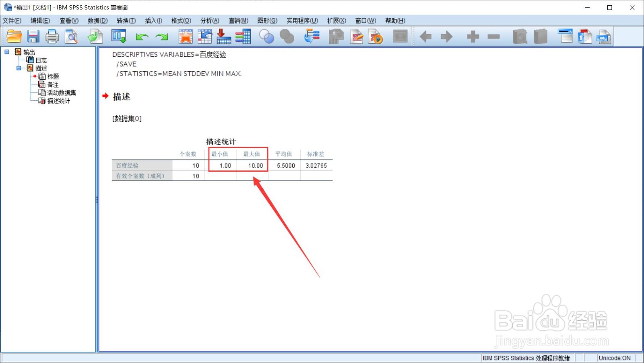Click the [数据集0] label

tap(127, 118)
